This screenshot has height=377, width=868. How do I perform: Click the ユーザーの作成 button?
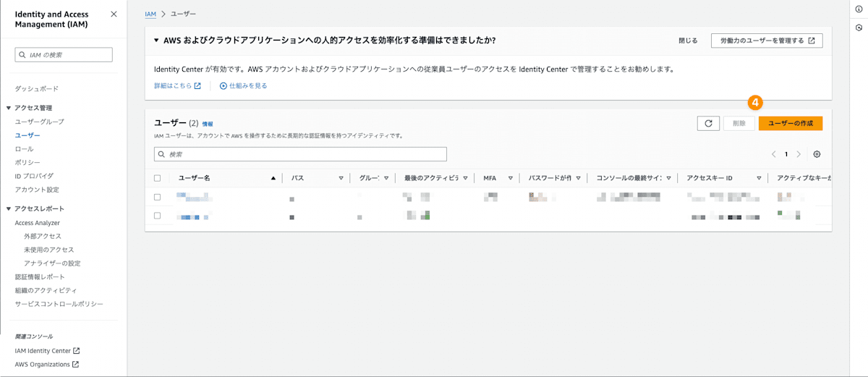(x=791, y=124)
